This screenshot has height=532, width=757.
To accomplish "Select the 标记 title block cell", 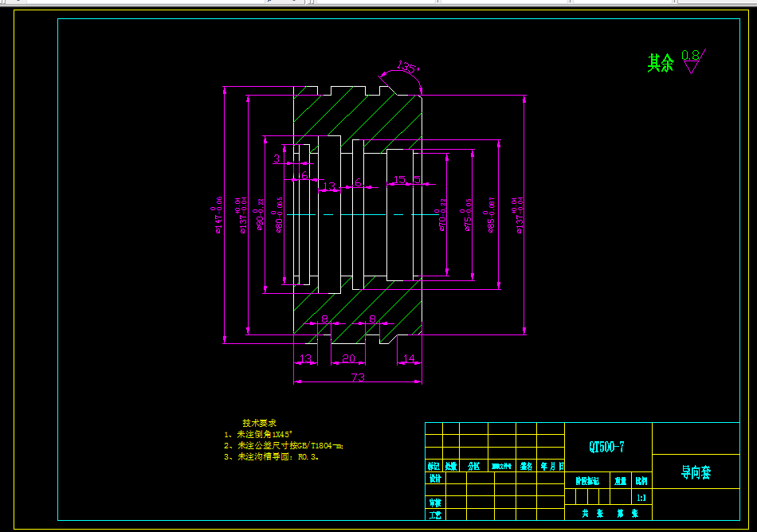I will pyautogui.click(x=433, y=466).
